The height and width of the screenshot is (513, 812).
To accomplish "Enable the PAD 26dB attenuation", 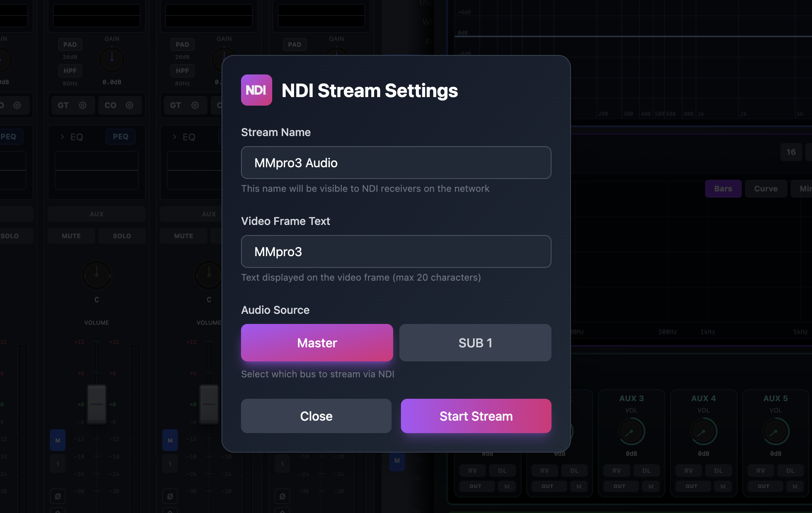I will pos(70,44).
